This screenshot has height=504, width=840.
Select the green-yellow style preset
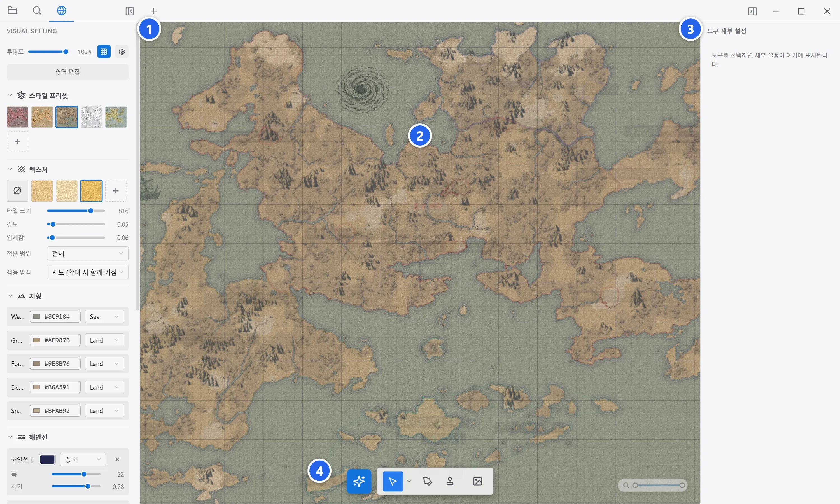coord(116,117)
